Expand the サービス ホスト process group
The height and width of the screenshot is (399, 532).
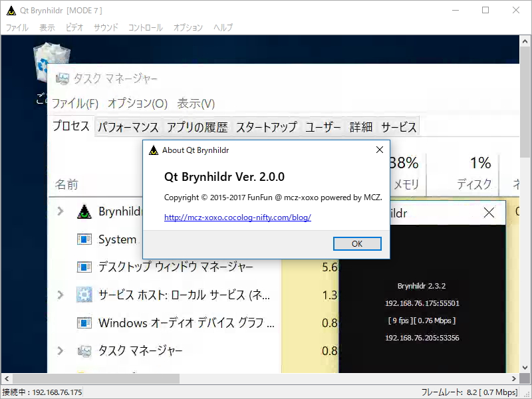point(61,295)
